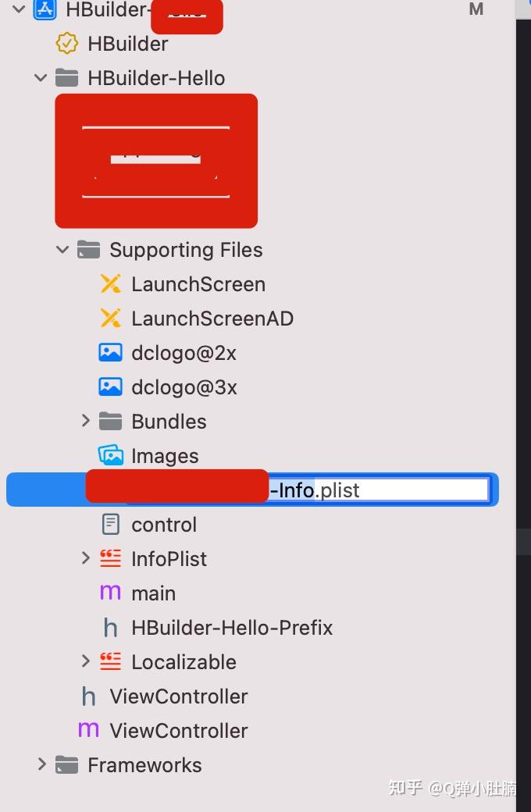Collapse the top-level project disclosure arrow
Screen dimensions: 531x812
tap(19, 9)
